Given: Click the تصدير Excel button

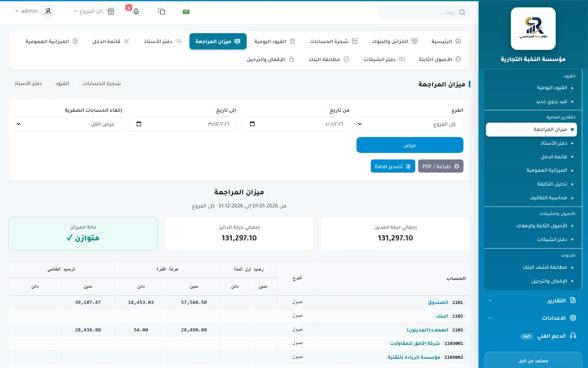Looking at the screenshot, I should pos(393,166).
